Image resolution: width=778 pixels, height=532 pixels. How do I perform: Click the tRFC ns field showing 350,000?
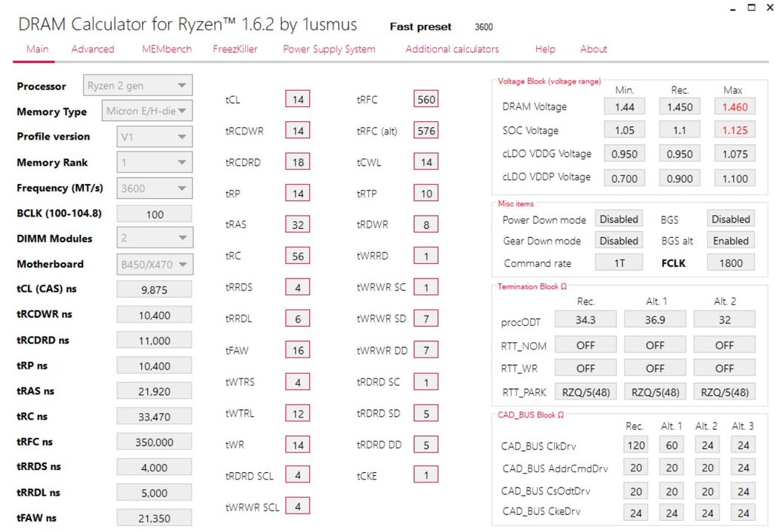(x=155, y=442)
